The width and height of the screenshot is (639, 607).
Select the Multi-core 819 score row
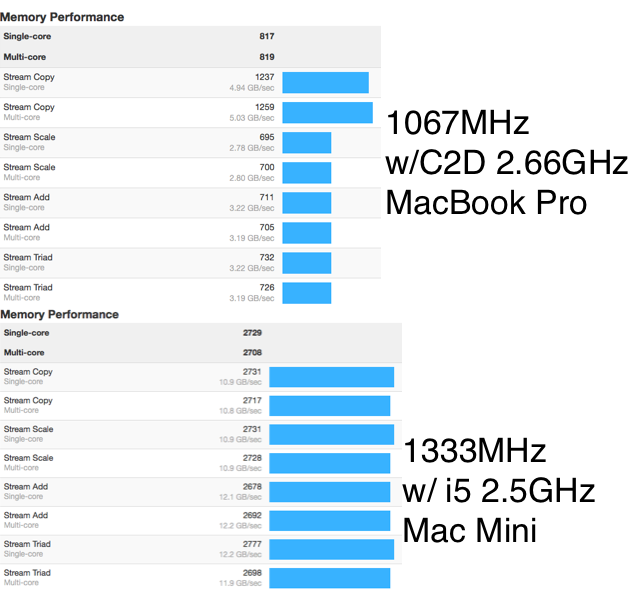pos(190,57)
